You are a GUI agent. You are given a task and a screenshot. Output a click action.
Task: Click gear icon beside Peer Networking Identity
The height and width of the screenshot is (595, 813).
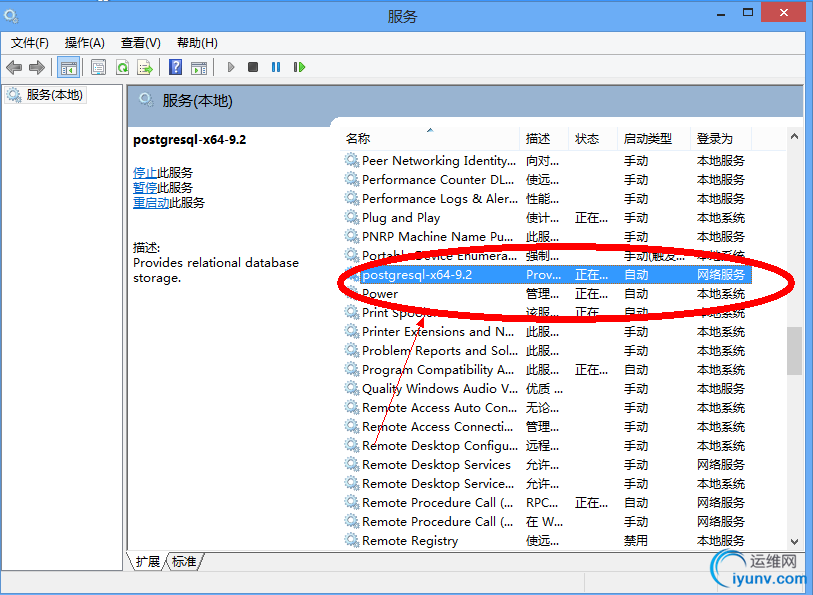352,161
